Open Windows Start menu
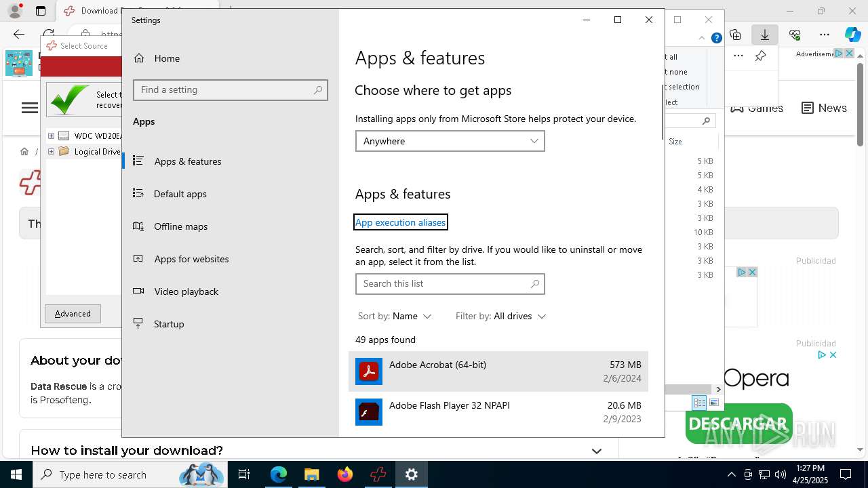The height and width of the screenshot is (488, 868). 16,474
